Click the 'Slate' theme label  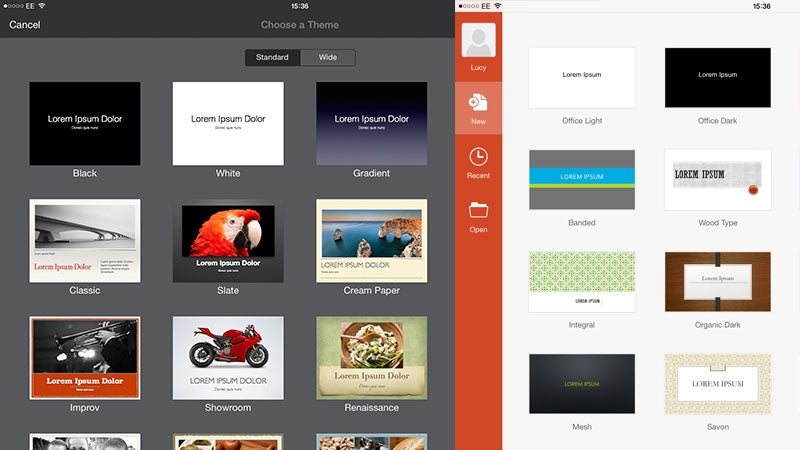click(x=228, y=290)
